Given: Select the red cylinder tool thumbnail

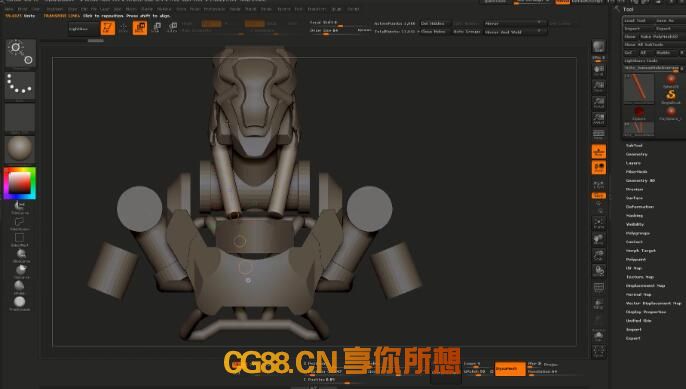Looking at the screenshot, I should [639, 88].
